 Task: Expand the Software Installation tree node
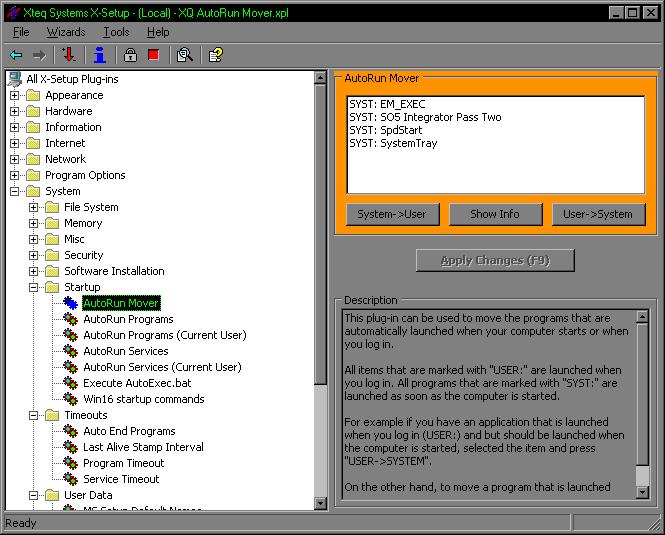pyautogui.click(x=34, y=271)
